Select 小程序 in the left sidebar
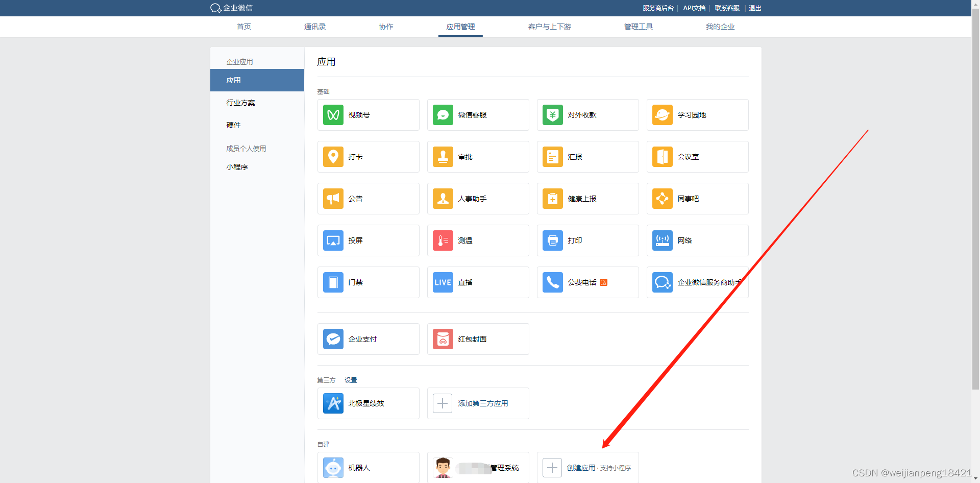This screenshot has width=980, height=483. pyautogui.click(x=257, y=167)
